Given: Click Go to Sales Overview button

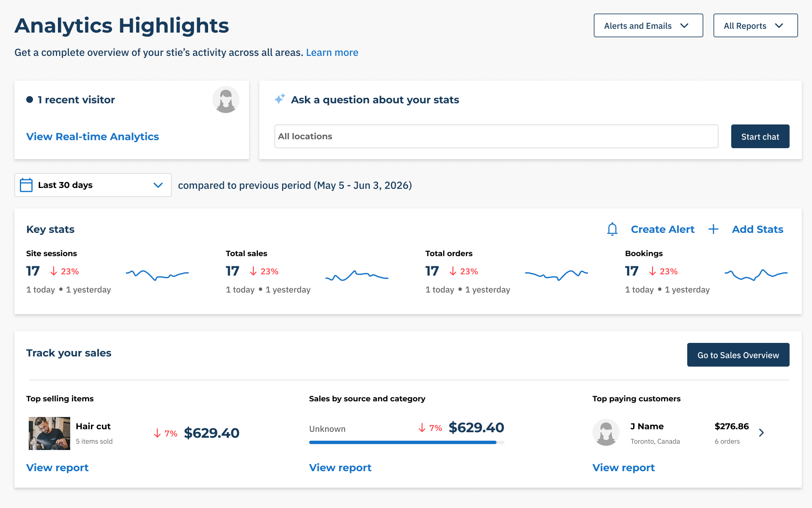Looking at the screenshot, I should 738,355.
